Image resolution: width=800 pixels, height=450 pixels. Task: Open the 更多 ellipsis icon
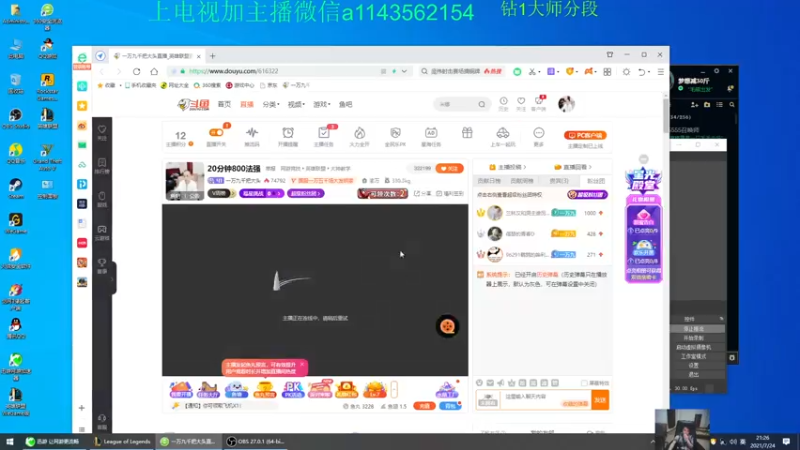coord(538,133)
